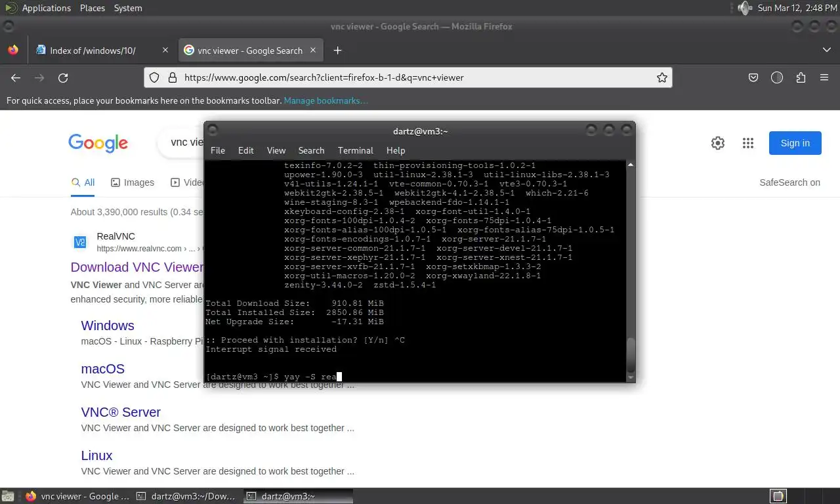The image size is (840, 504).
Task: Click the padlock site info icon
Action: (173, 77)
